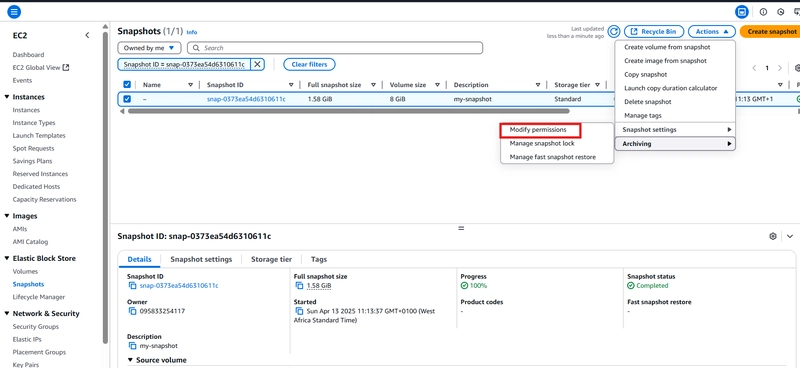Remove the Snapshot ID filter chip
This screenshot has height=368, width=800.
pyautogui.click(x=257, y=64)
